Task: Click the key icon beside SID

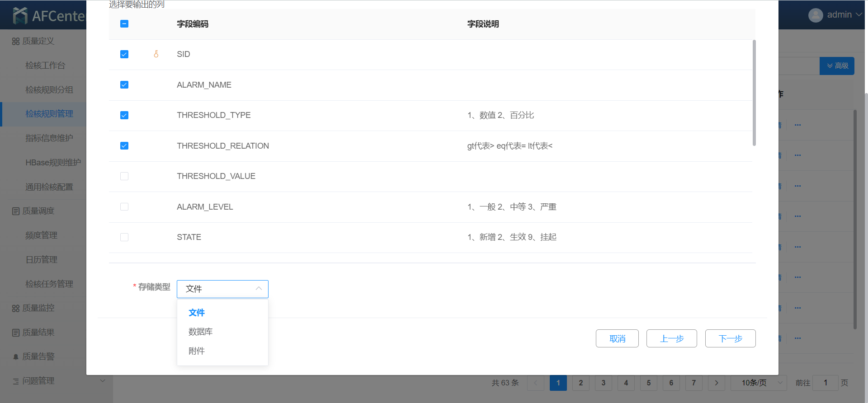Action: (156, 54)
